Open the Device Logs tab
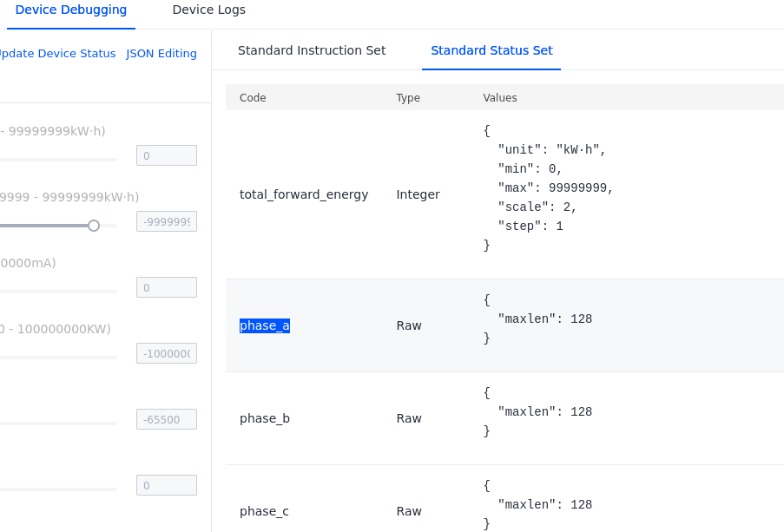Screen dimensions: 784x532 208,10
